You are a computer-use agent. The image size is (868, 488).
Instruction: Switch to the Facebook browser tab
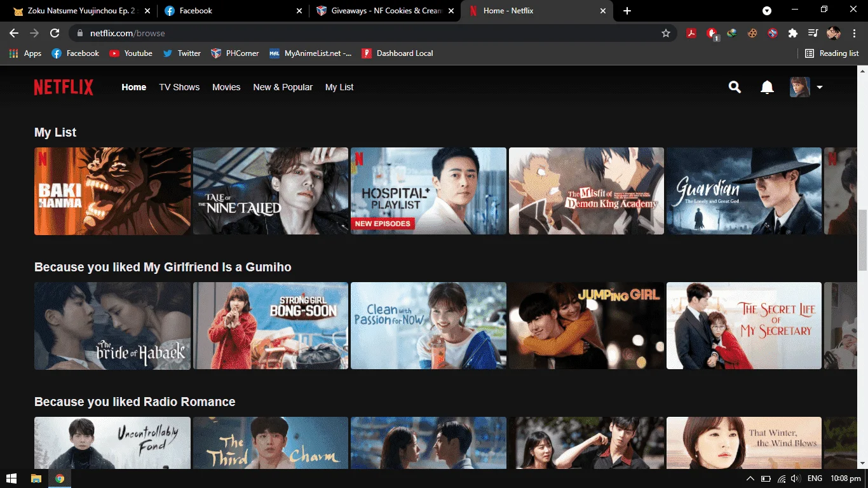click(232, 11)
